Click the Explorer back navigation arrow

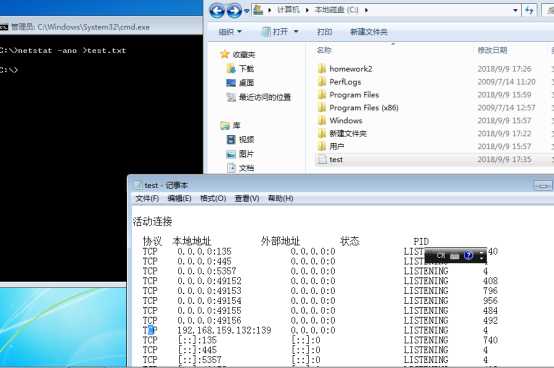tap(217, 11)
